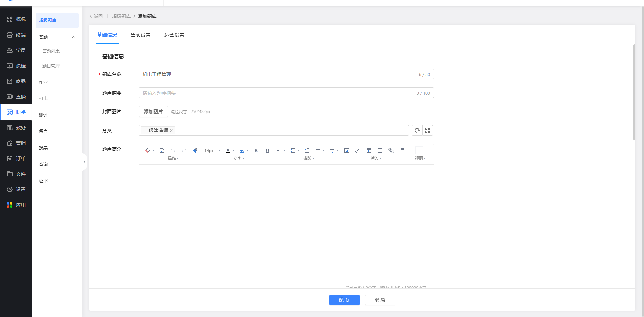Switch to the 售卖设置 tab

(x=141, y=35)
